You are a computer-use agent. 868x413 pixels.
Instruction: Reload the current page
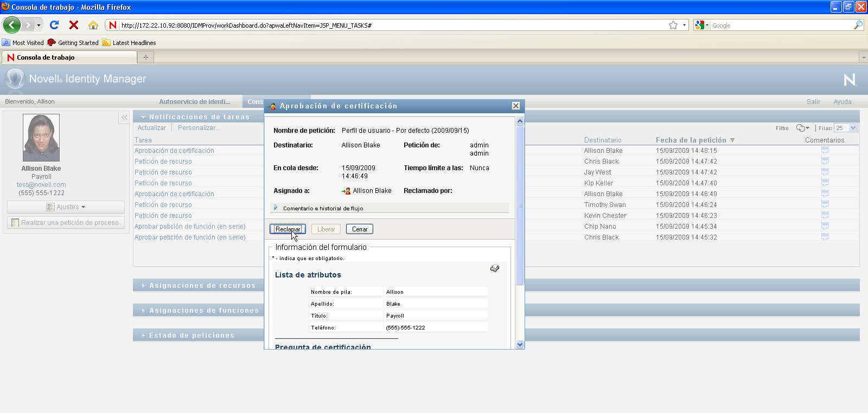click(54, 25)
